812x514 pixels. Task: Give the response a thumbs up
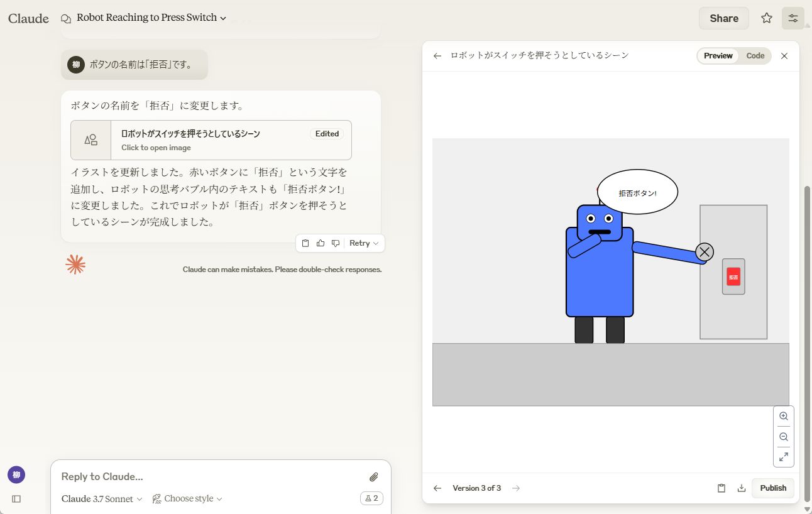[321, 243]
